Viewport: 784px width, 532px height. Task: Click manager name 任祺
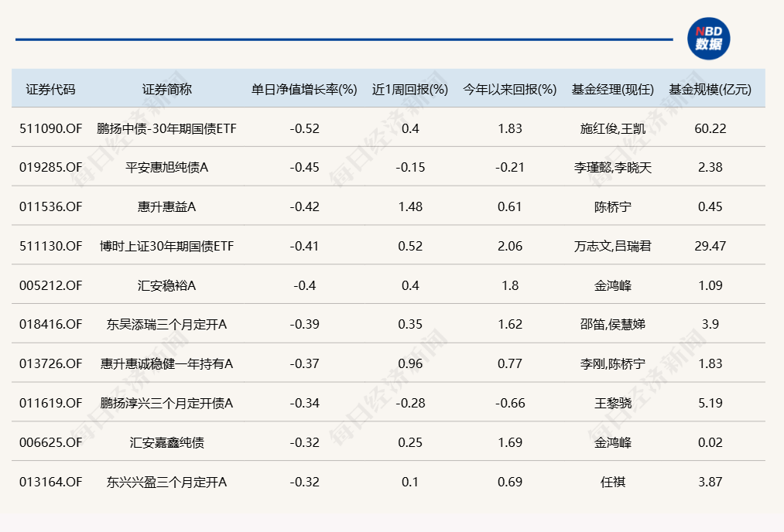[613, 482]
